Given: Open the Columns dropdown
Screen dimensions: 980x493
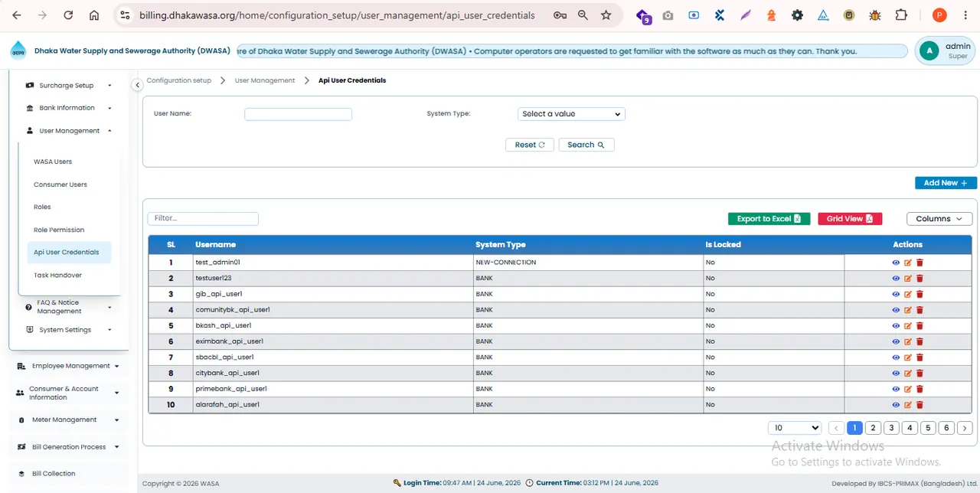Looking at the screenshot, I should point(939,219).
